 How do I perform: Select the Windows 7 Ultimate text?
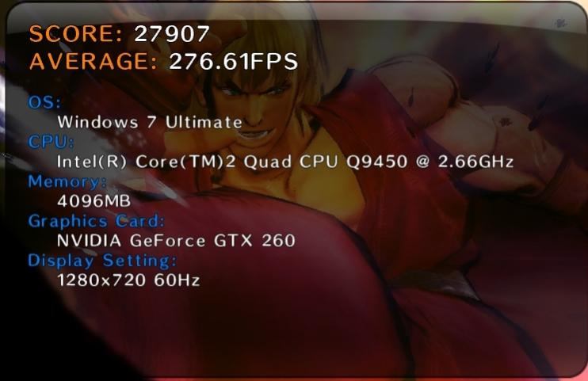(x=150, y=122)
